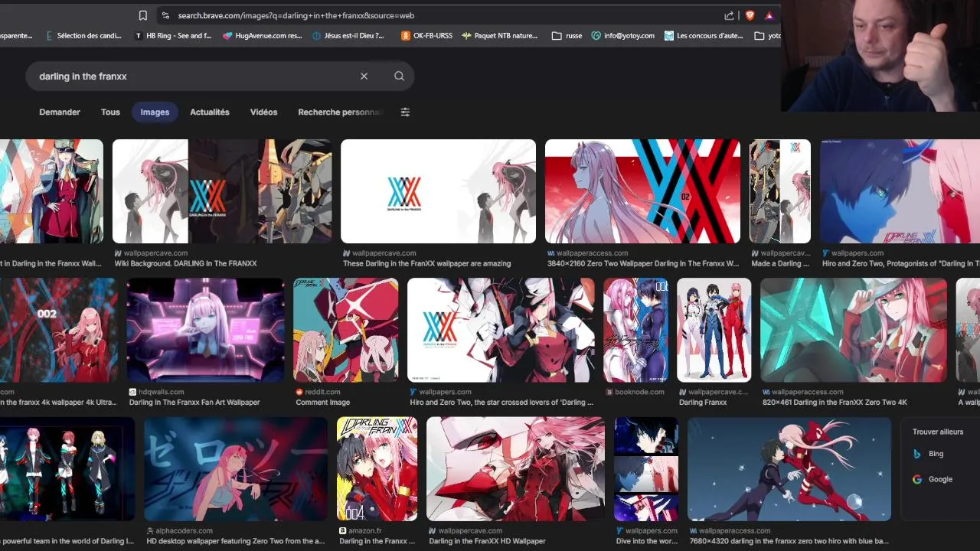This screenshot has width=980, height=551.
Task: Click the webcam video overlay
Action: point(880,56)
